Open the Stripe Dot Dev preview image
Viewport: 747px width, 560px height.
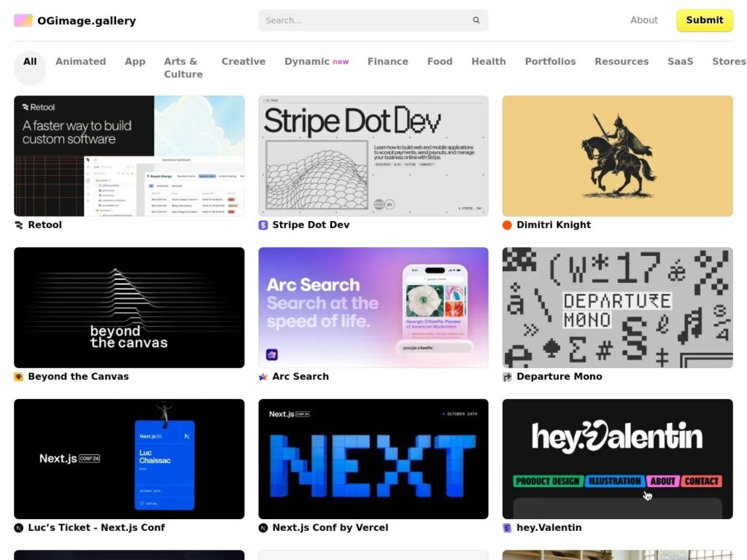pos(373,156)
